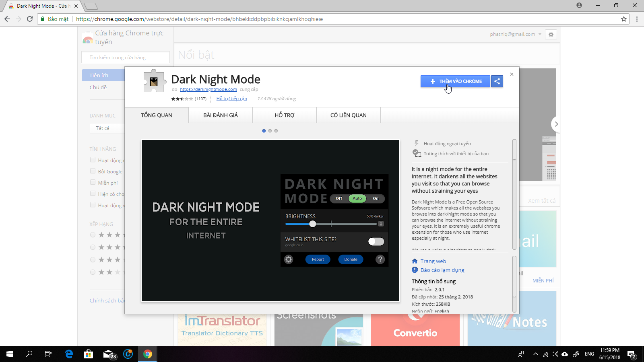Image resolution: width=644 pixels, height=362 pixels.
Task: Open Hỗ trợ tiếp cận link
Action: click(x=232, y=99)
